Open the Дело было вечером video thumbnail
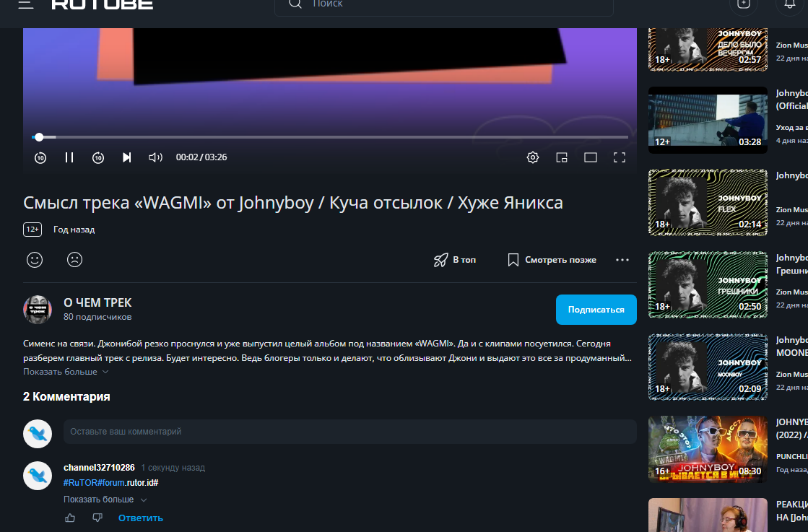This screenshot has width=808, height=532. (708, 49)
